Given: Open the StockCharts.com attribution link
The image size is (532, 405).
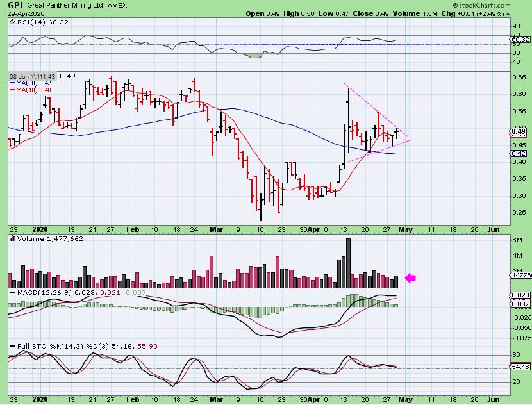Looking at the screenshot, I should (x=482, y=5).
